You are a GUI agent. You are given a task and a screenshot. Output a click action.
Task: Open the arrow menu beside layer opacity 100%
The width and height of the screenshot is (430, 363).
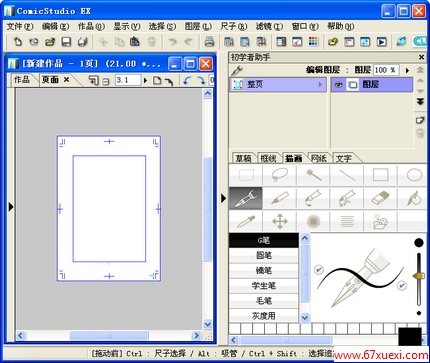[407, 70]
